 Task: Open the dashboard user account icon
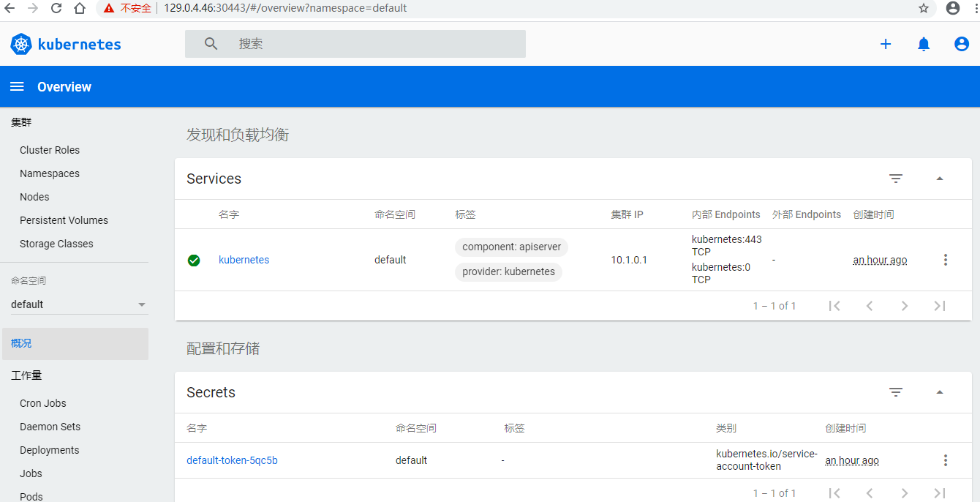[x=962, y=44]
